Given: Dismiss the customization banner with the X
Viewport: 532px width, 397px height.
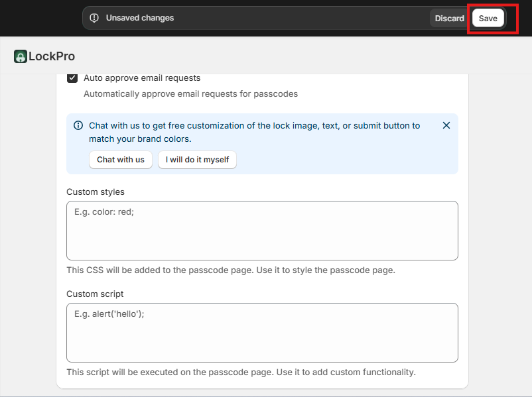Looking at the screenshot, I should pyautogui.click(x=446, y=125).
